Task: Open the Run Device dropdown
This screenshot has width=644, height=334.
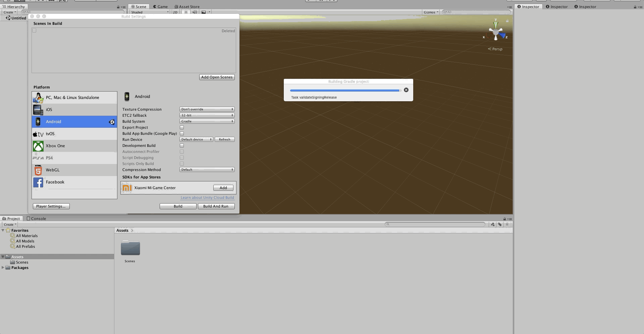Action: point(196,140)
